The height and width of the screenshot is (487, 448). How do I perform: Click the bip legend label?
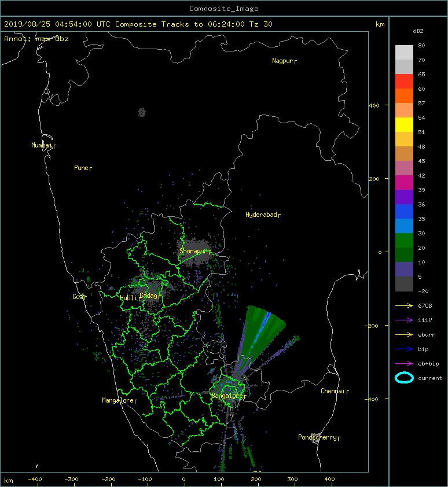tap(423, 349)
